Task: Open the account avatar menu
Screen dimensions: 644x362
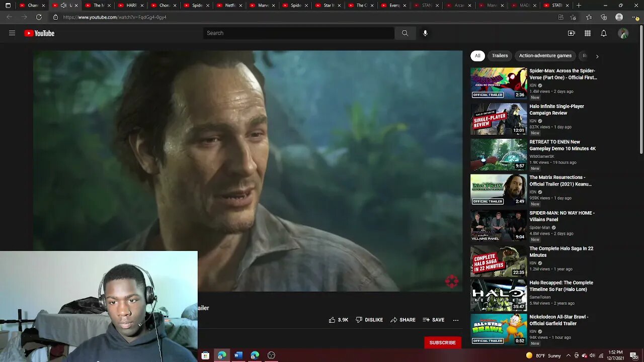Action: click(623, 33)
